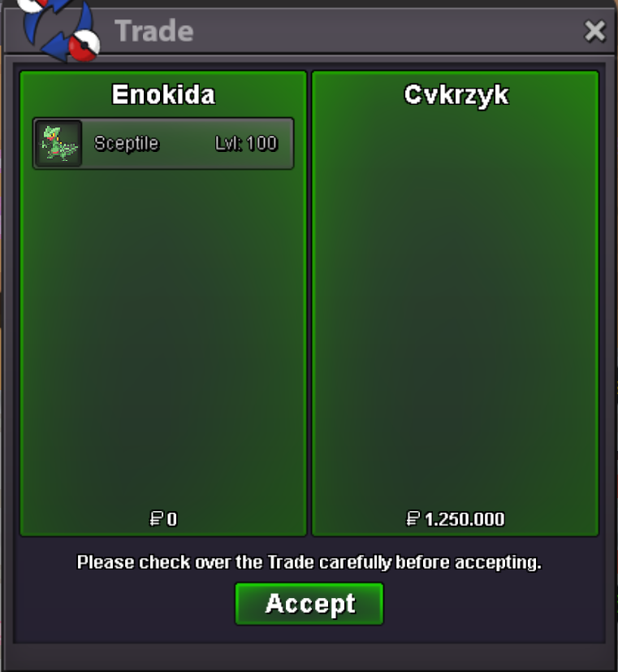The height and width of the screenshot is (672, 618).
Task: Click the Sceptile row between name and level
Action: [187, 144]
